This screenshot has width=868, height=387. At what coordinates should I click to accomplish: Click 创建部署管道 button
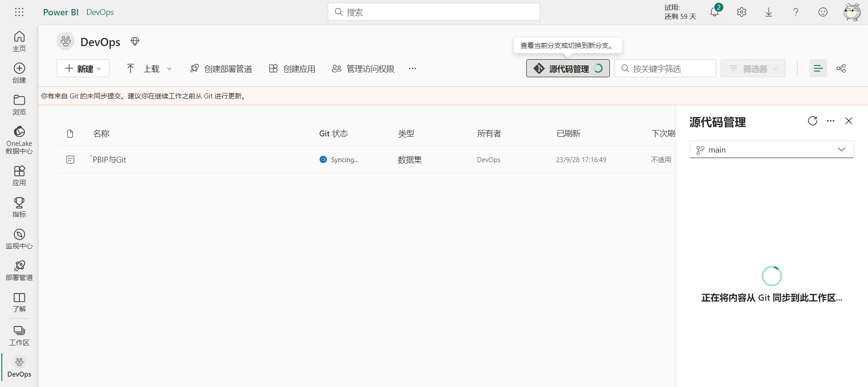click(221, 69)
